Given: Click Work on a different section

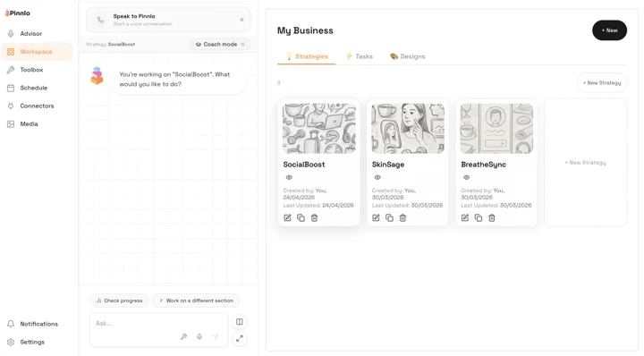Looking at the screenshot, I should click(x=196, y=301).
